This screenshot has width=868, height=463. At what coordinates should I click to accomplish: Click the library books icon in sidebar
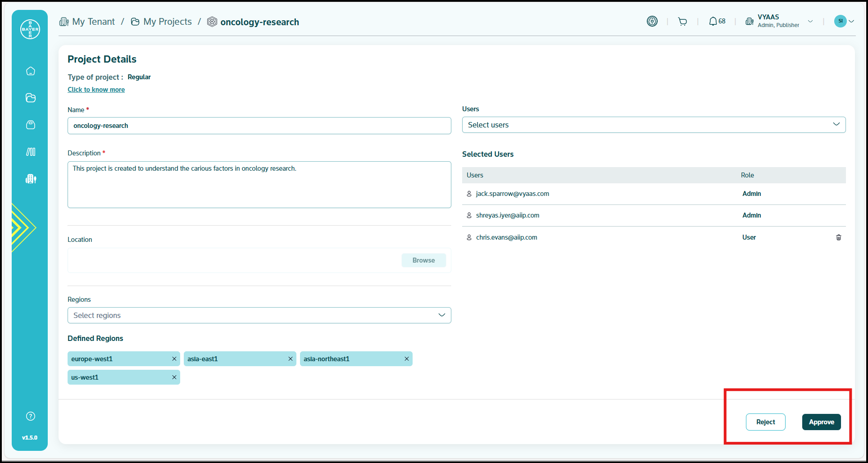click(31, 152)
